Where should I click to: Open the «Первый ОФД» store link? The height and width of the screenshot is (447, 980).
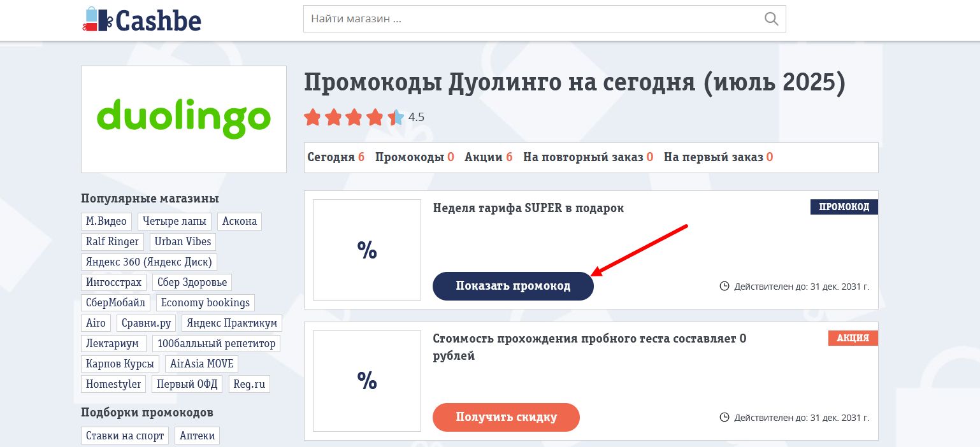187,385
